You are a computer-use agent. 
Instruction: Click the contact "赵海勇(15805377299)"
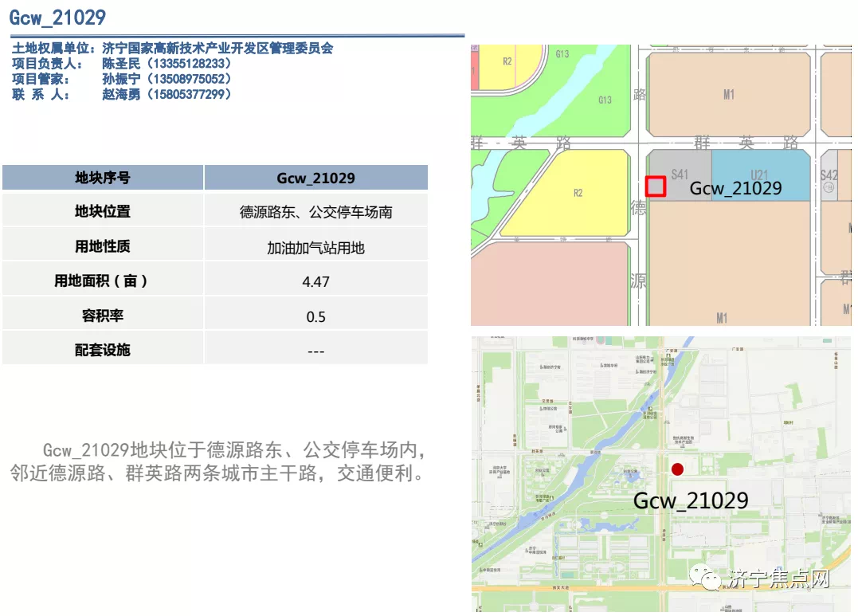pyautogui.click(x=167, y=94)
